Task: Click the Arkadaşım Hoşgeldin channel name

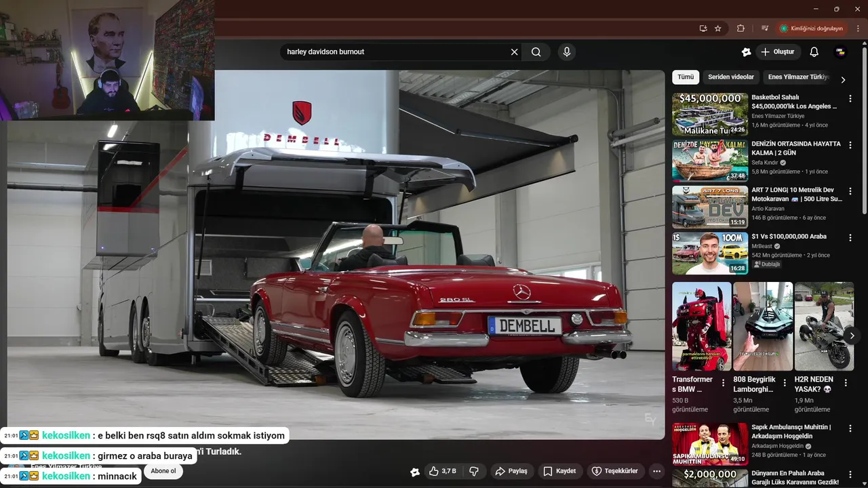Action: [x=777, y=446]
